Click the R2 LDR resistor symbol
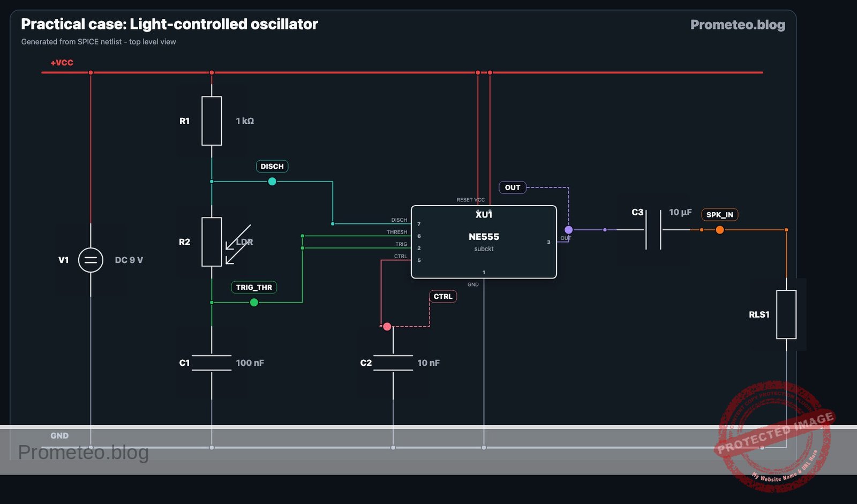Image resolution: width=857 pixels, height=504 pixels. (212, 242)
